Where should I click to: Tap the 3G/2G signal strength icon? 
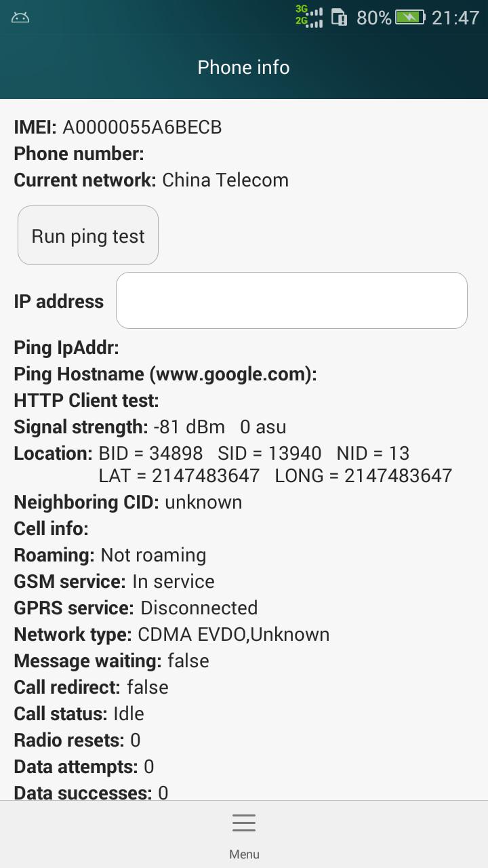(309, 16)
